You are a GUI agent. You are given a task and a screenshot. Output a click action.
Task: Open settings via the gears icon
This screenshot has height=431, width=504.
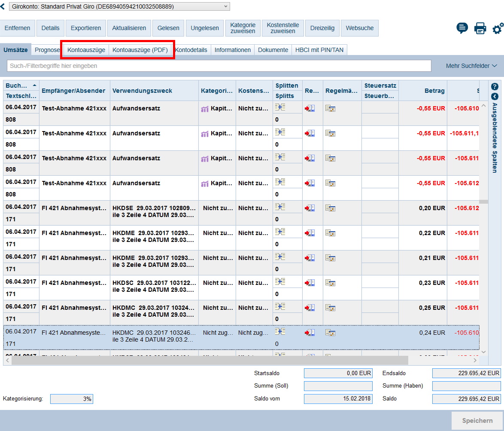coord(498,28)
